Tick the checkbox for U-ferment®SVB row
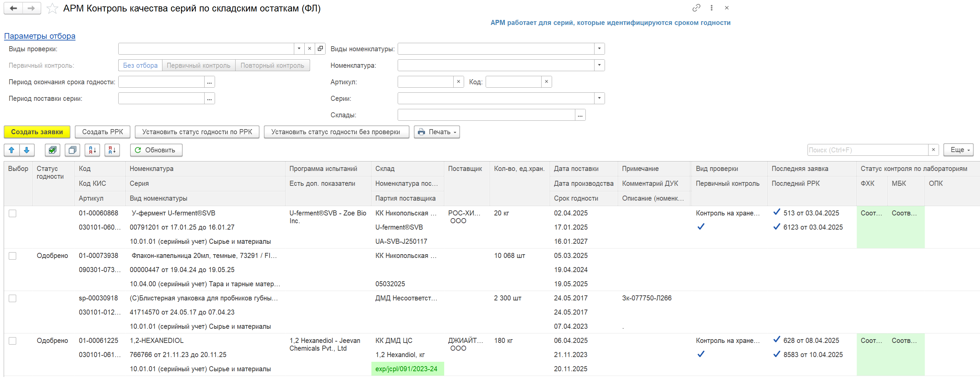Image resolution: width=980 pixels, height=381 pixels. coord(12,213)
